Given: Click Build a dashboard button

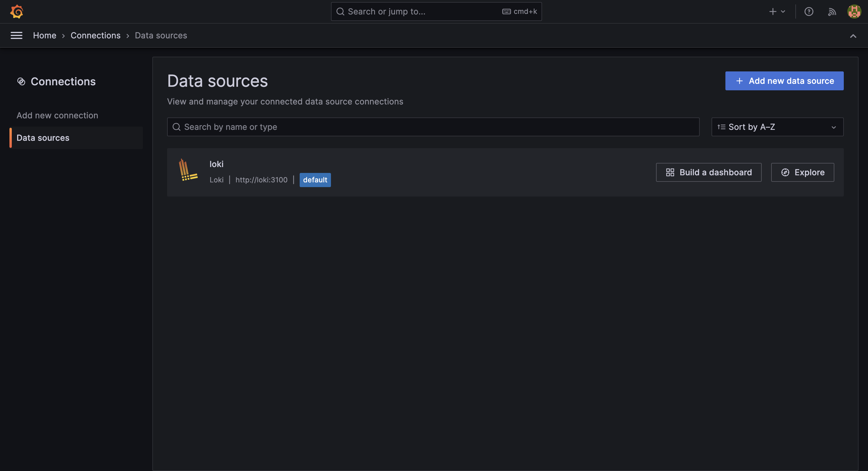Looking at the screenshot, I should click(709, 172).
